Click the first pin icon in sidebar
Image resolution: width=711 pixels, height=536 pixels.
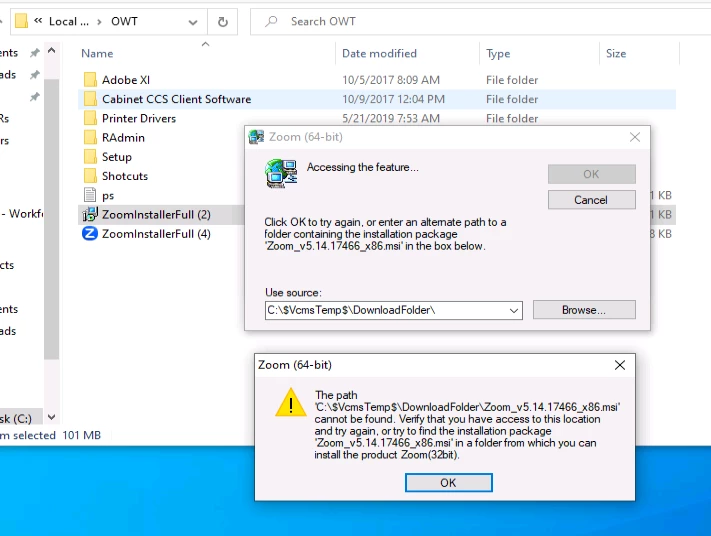(x=34, y=53)
